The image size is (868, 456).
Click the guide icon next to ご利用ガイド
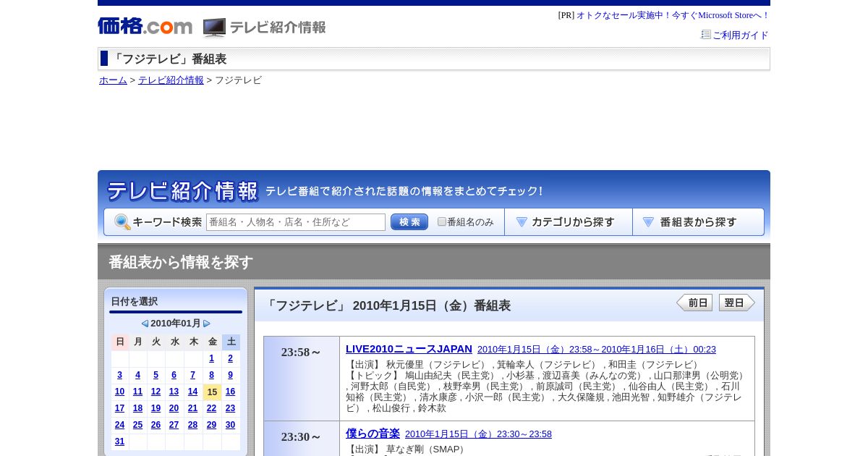(706, 34)
